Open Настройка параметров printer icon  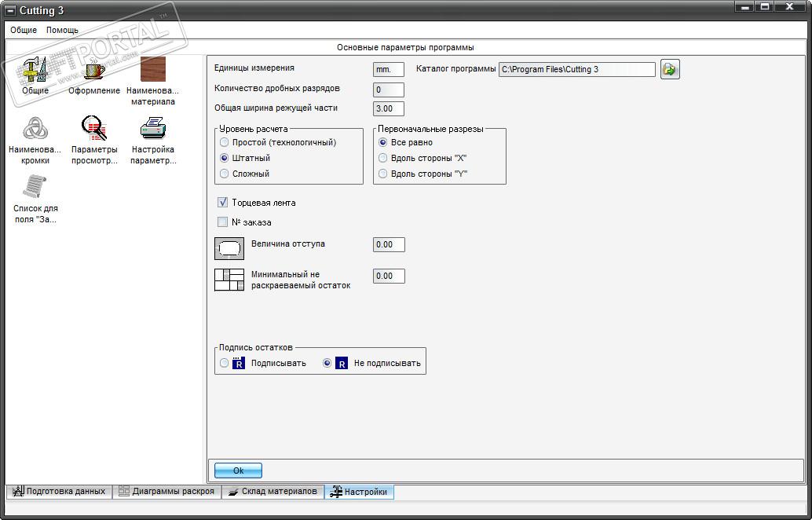[153, 128]
